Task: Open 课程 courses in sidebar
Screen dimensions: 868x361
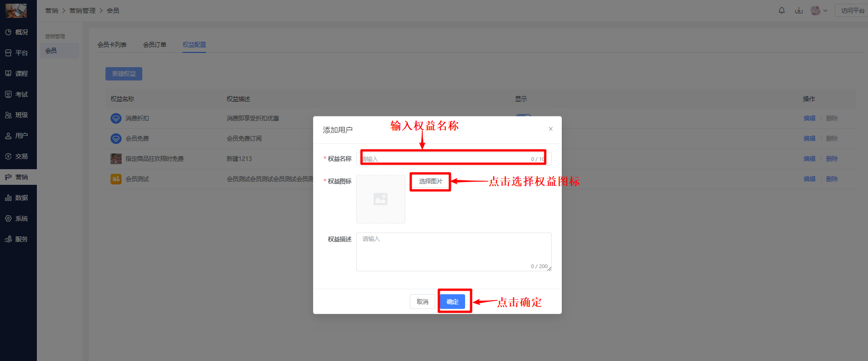Action: click(17, 74)
